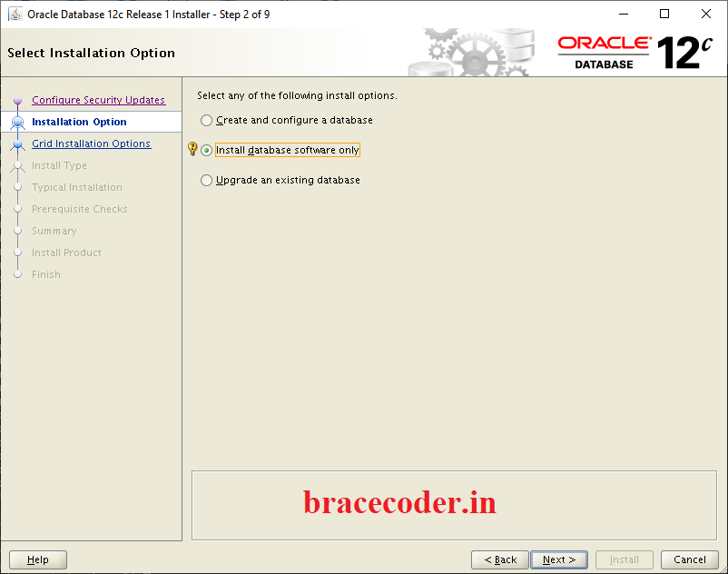
Task: Click the Installation Option step indicator icon
Action: point(17,123)
